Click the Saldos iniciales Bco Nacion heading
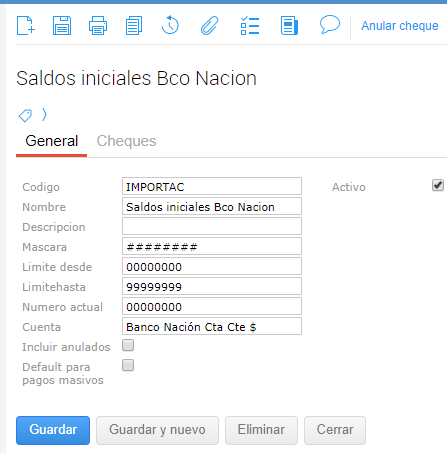The width and height of the screenshot is (447, 453). [136, 79]
